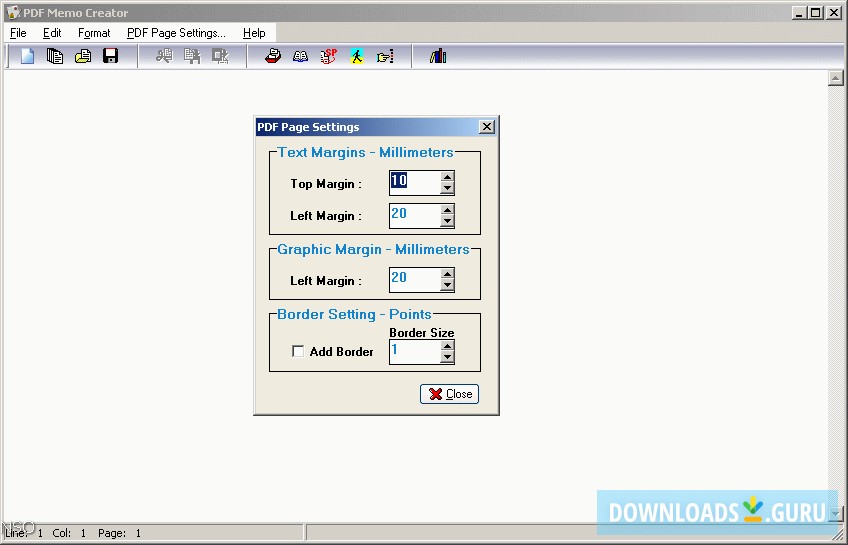Viewport: 848px width, 545px height.
Task: Open a file with the folder icon
Action: tap(83, 56)
